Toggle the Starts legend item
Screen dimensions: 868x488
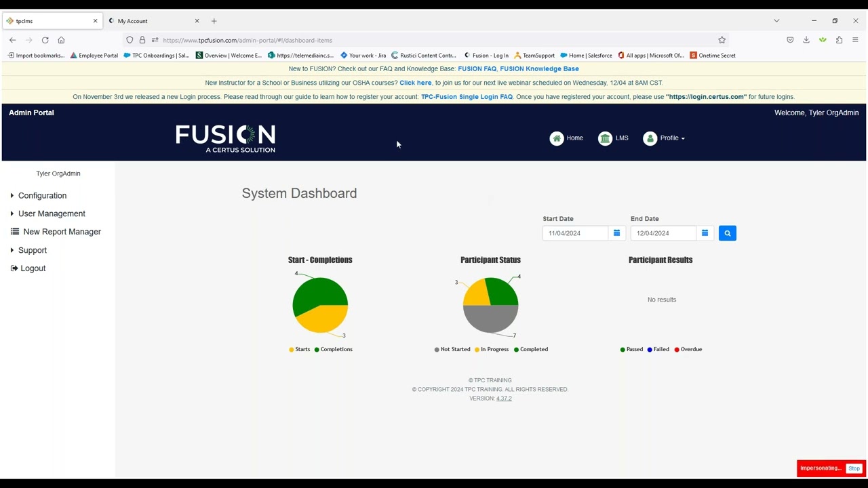[x=300, y=350]
